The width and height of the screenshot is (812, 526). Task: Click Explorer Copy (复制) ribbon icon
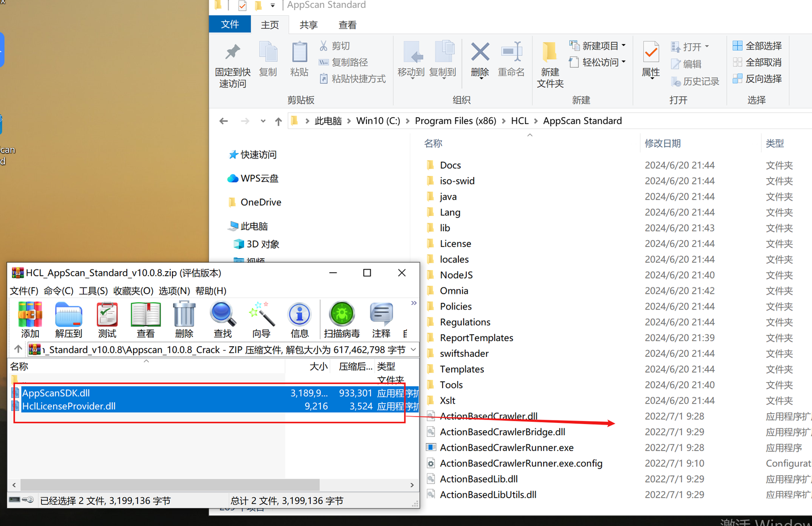tap(268, 59)
